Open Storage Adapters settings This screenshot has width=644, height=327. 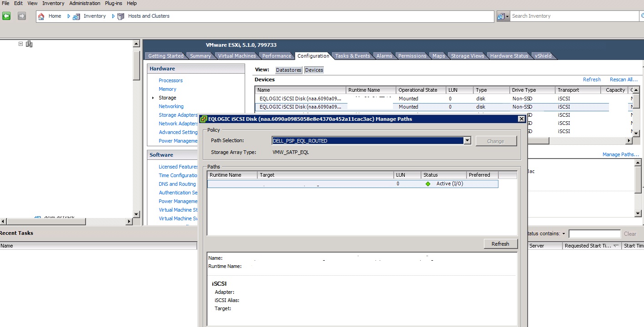[178, 115]
